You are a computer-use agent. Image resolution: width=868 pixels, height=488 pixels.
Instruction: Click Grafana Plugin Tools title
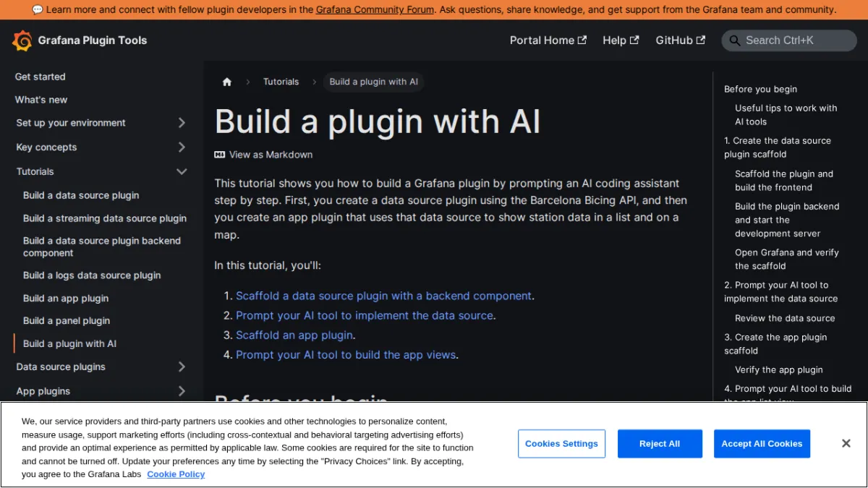click(x=93, y=40)
